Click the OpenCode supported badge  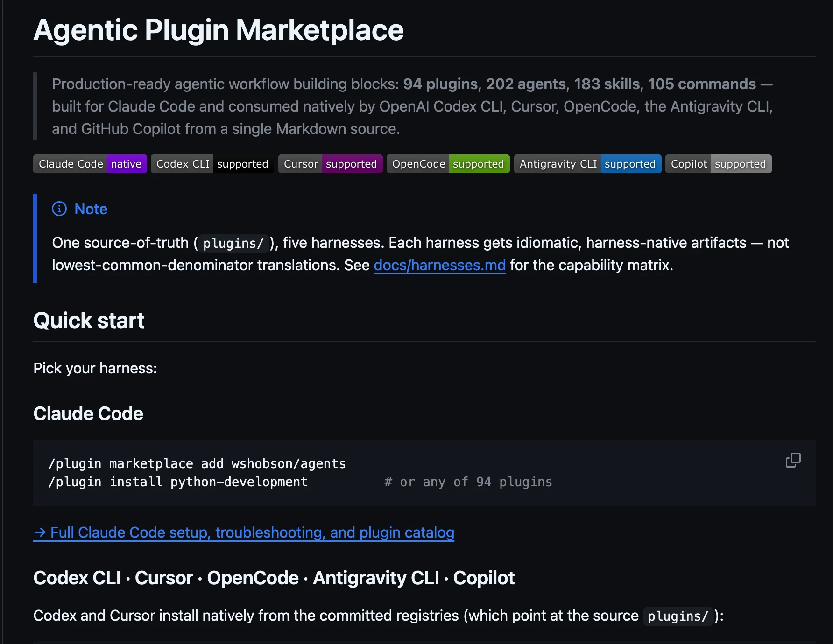coord(448,164)
